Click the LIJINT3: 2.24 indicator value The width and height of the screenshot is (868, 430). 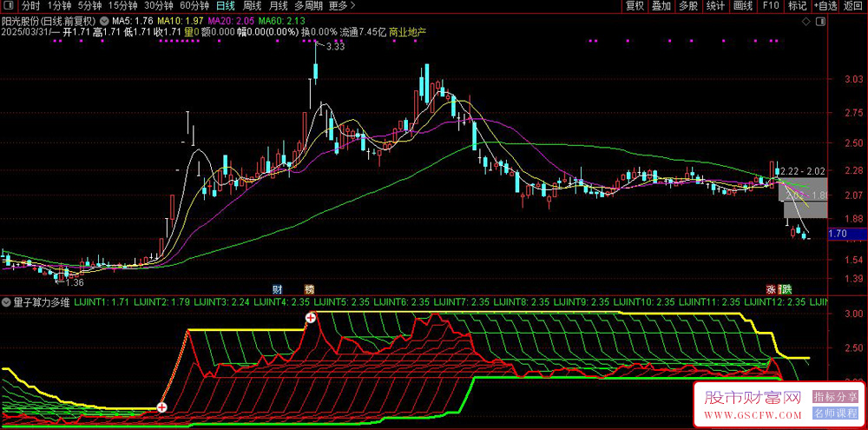(x=221, y=302)
